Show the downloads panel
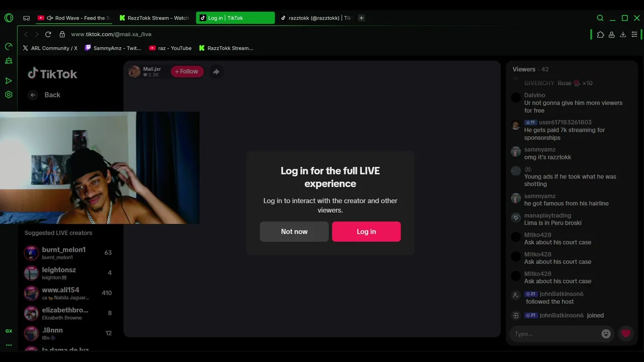The image size is (644, 362). coord(623,35)
